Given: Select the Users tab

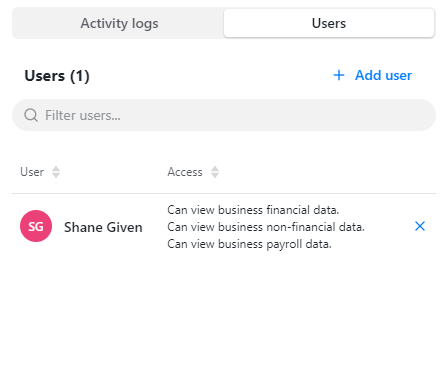Looking at the screenshot, I should [x=329, y=23].
